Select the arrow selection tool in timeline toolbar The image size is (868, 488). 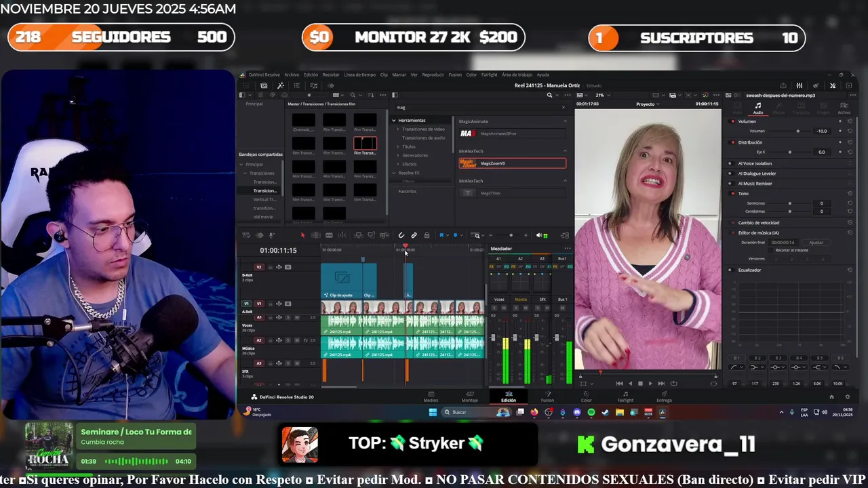303,235
